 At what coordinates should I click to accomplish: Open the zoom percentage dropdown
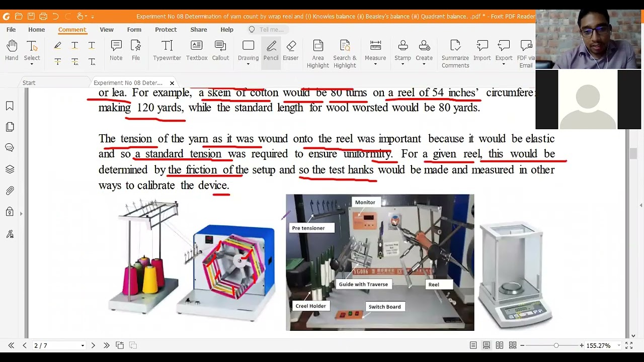click(618, 346)
